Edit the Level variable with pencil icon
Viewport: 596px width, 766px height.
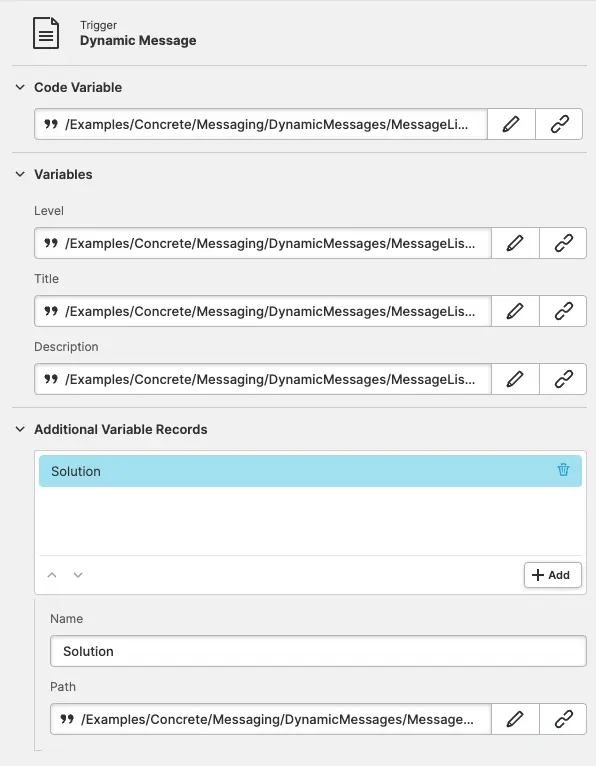point(515,243)
